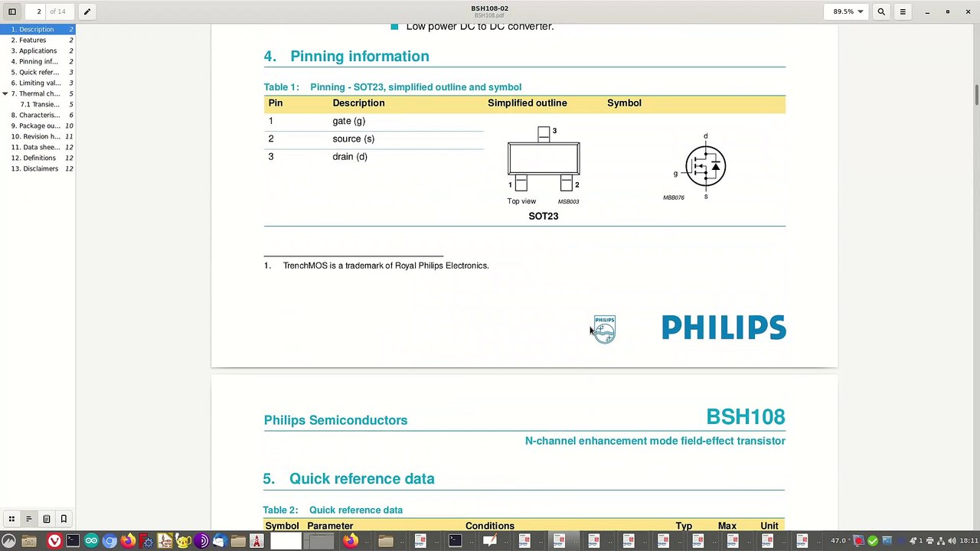
Task: Open the taskbar applications menu launcher
Action: coord(8,541)
